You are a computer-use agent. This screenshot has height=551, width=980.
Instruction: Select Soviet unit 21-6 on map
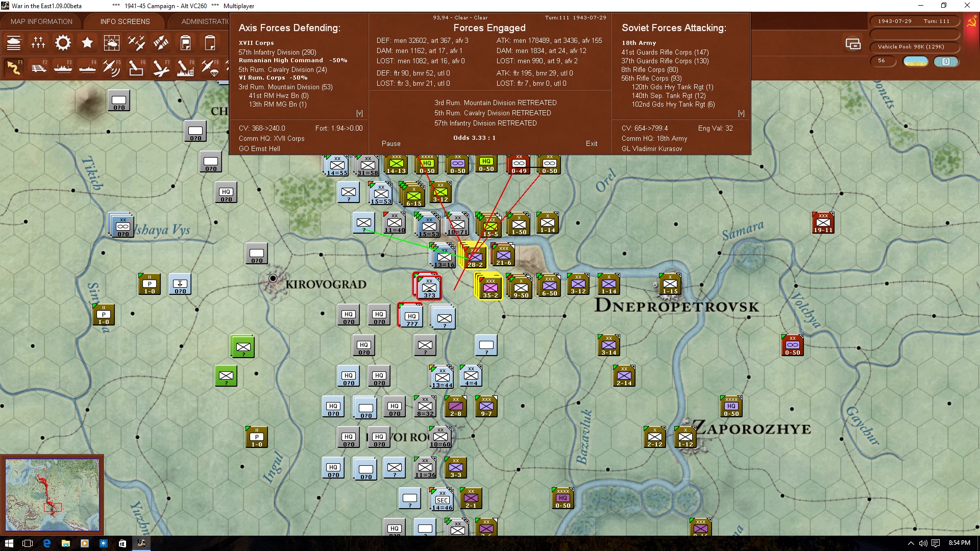(503, 255)
